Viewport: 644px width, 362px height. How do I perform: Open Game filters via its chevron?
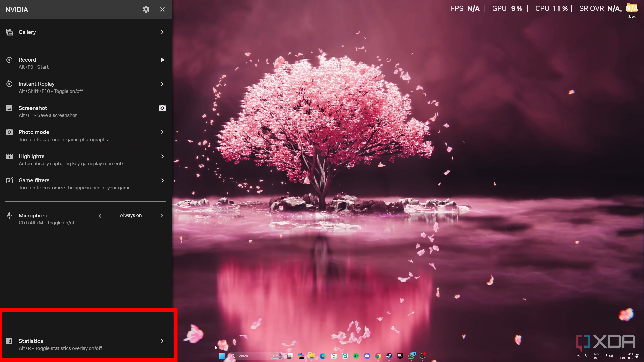162,180
